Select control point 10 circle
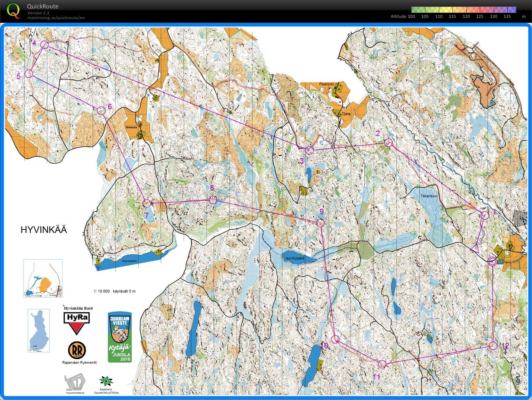532x400 pixels. (335, 340)
